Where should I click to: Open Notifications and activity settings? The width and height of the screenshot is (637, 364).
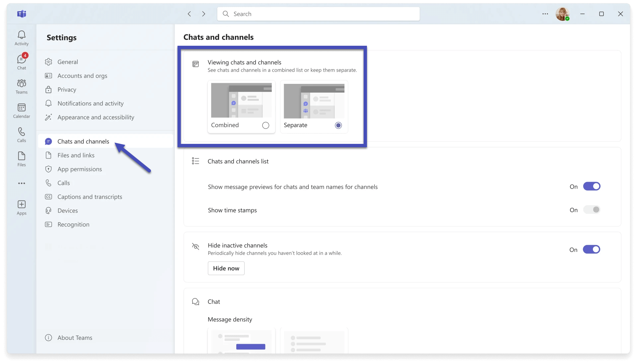point(90,103)
